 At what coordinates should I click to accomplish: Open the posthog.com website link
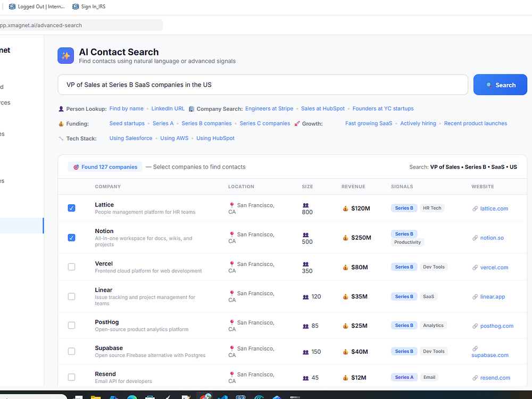click(497, 326)
